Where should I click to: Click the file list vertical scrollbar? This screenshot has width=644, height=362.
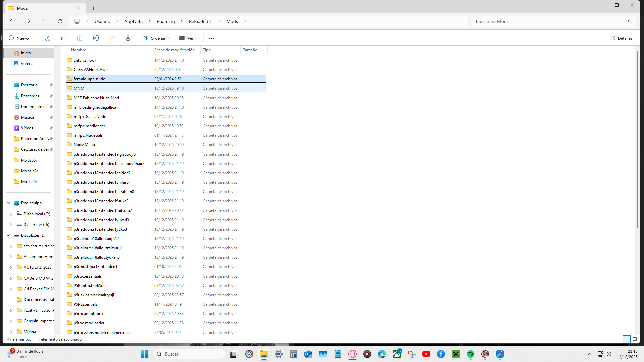(x=637, y=139)
